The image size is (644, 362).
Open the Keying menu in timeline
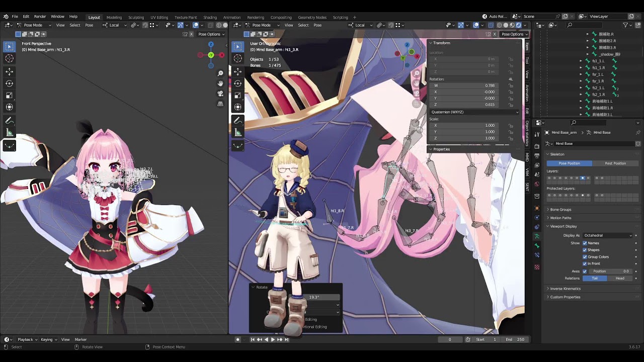[48, 339]
